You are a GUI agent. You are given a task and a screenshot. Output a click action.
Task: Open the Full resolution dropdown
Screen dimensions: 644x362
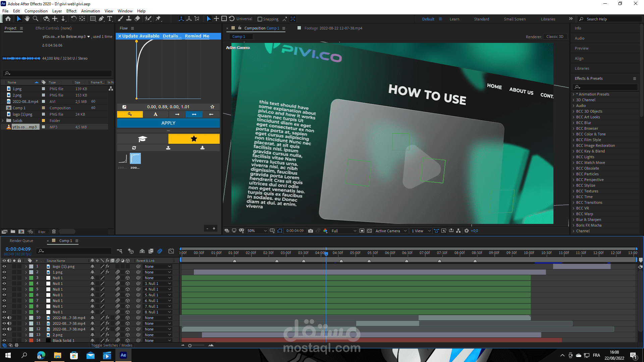click(344, 231)
